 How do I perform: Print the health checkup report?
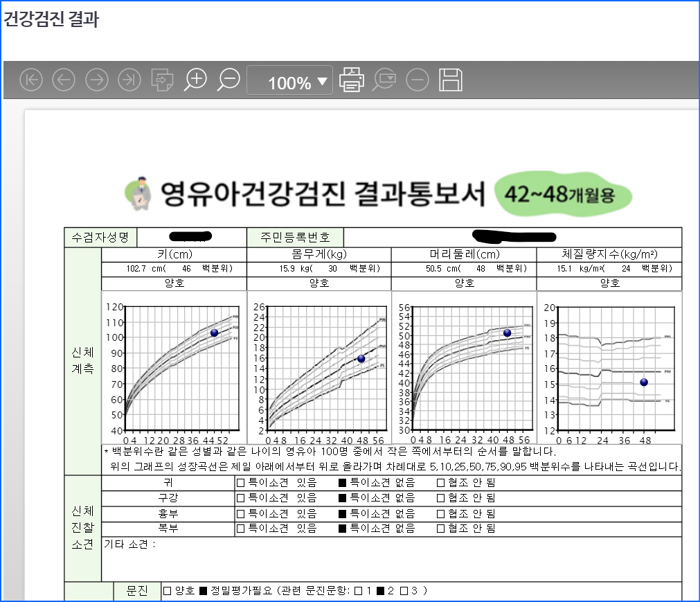click(x=352, y=80)
